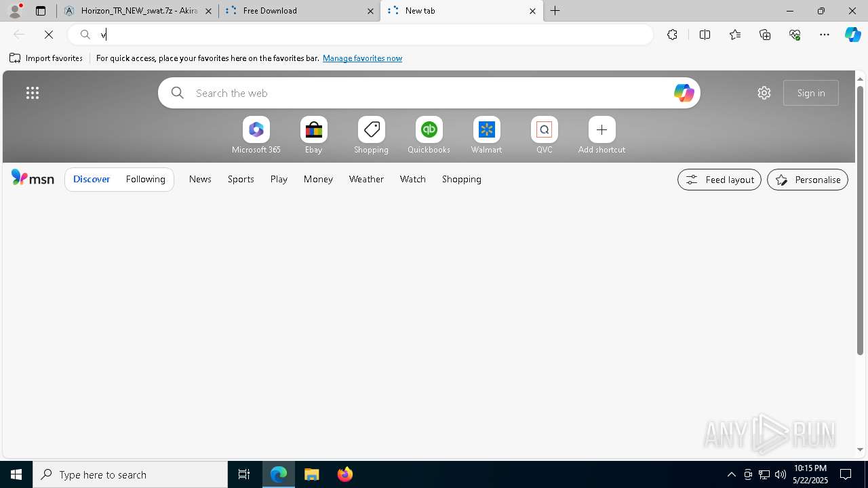Click Import favorites button
This screenshot has height=488, width=868.
pos(46,58)
